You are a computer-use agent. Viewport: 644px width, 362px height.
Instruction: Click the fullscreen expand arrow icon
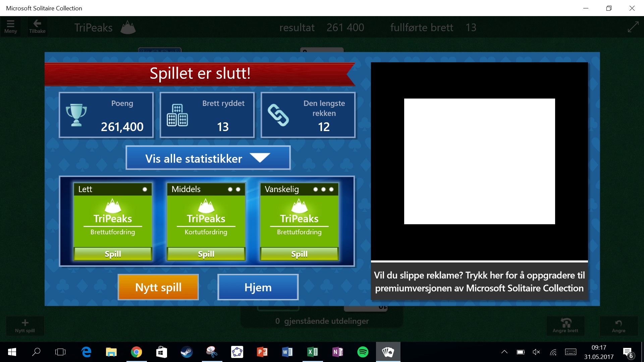click(x=633, y=27)
